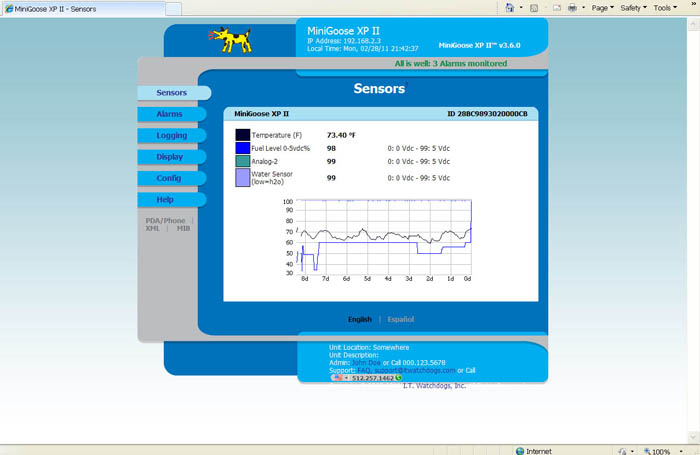Switch language to English
This screenshot has height=455, width=700.
coord(360,319)
